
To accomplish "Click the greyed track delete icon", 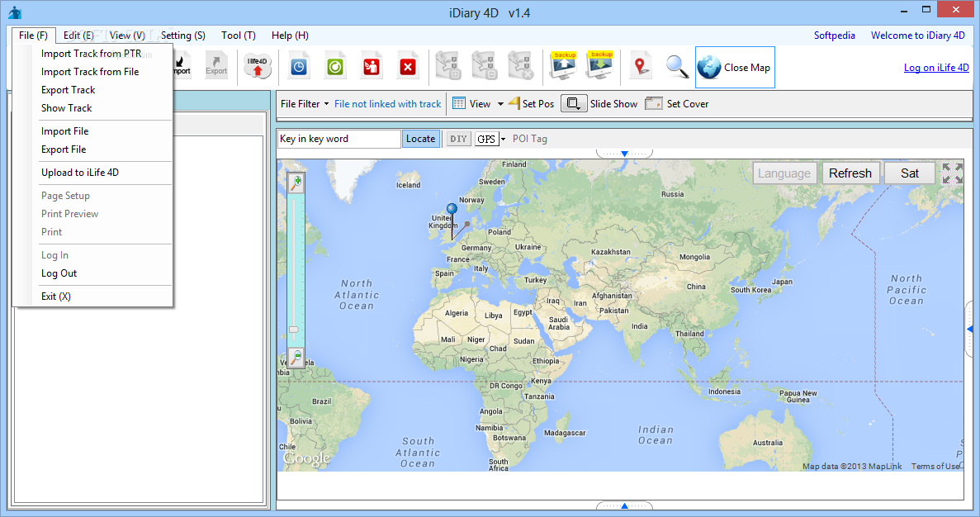I will (x=521, y=65).
